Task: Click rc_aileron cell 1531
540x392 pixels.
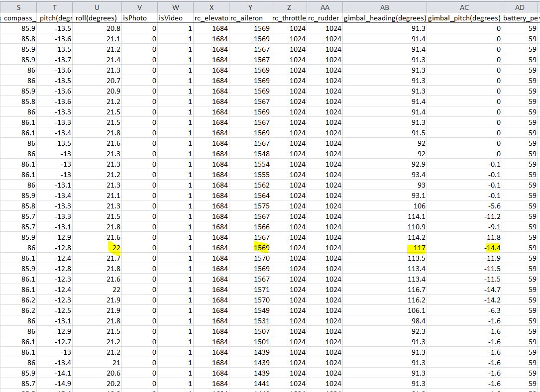Action: click(x=250, y=321)
